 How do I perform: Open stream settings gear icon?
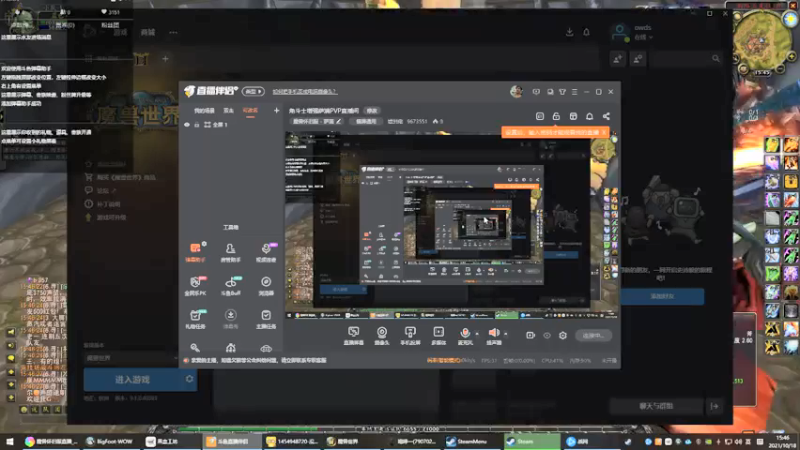point(563,335)
